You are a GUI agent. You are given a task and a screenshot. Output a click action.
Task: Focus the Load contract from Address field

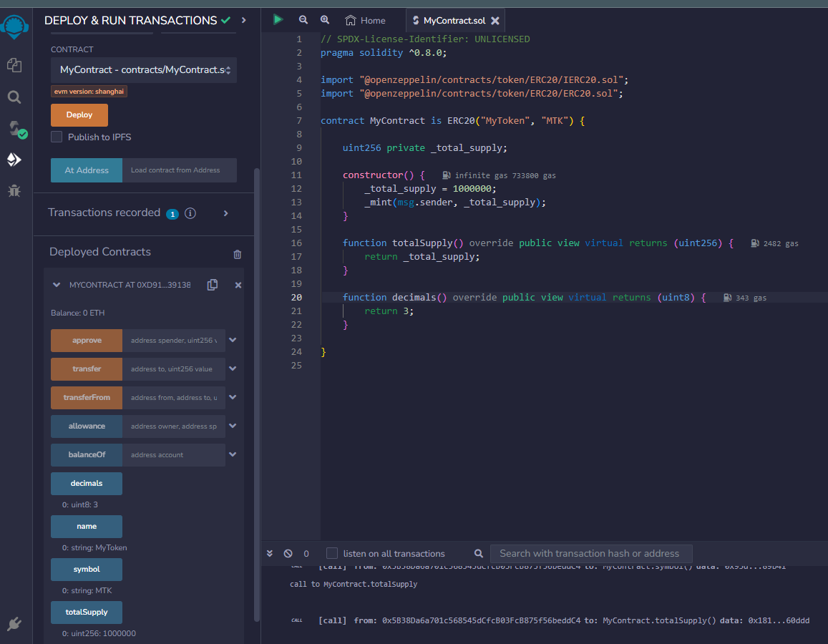pos(180,170)
